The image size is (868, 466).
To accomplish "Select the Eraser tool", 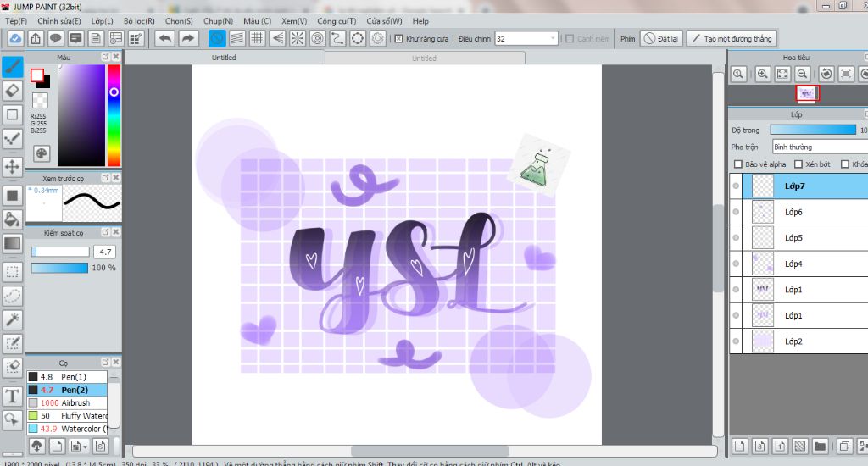I will 12,91.
